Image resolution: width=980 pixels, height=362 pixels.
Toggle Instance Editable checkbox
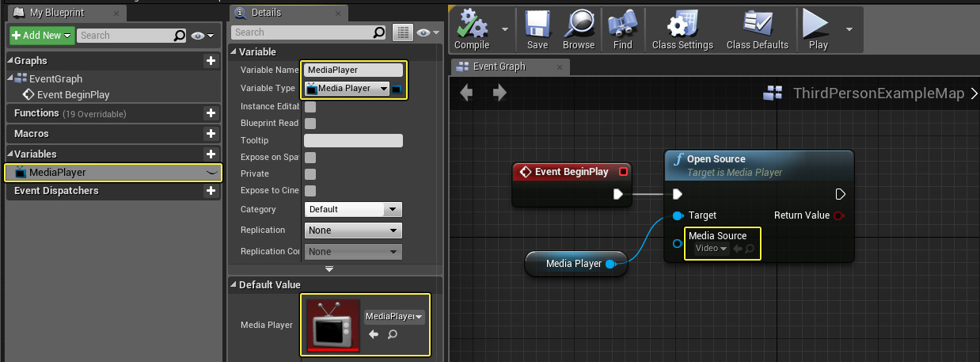(310, 107)
